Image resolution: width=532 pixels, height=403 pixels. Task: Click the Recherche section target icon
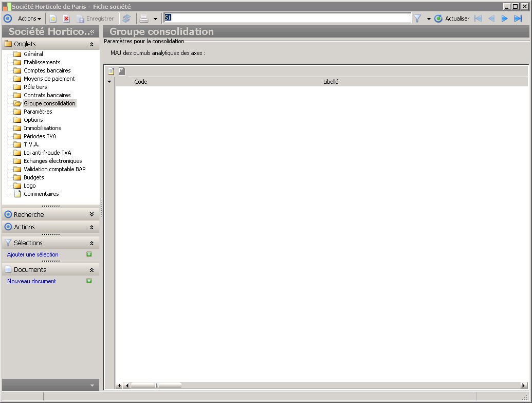pyautogui.click(x=8, y=214)
